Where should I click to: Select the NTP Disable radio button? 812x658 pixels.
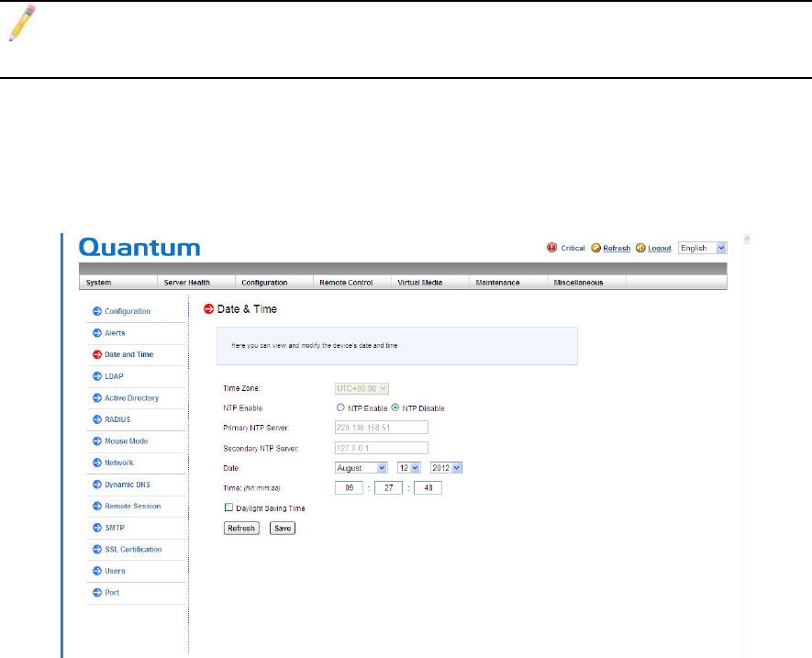coord(395,407)
